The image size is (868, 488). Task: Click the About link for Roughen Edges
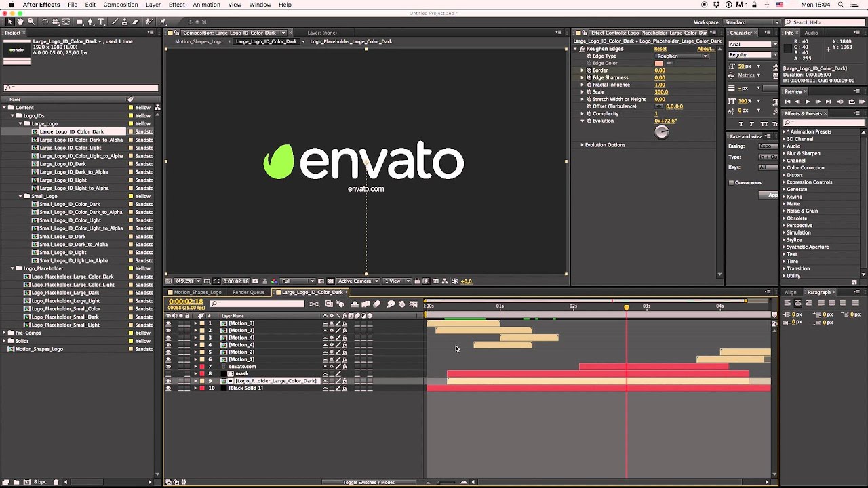tap(705, 49)
